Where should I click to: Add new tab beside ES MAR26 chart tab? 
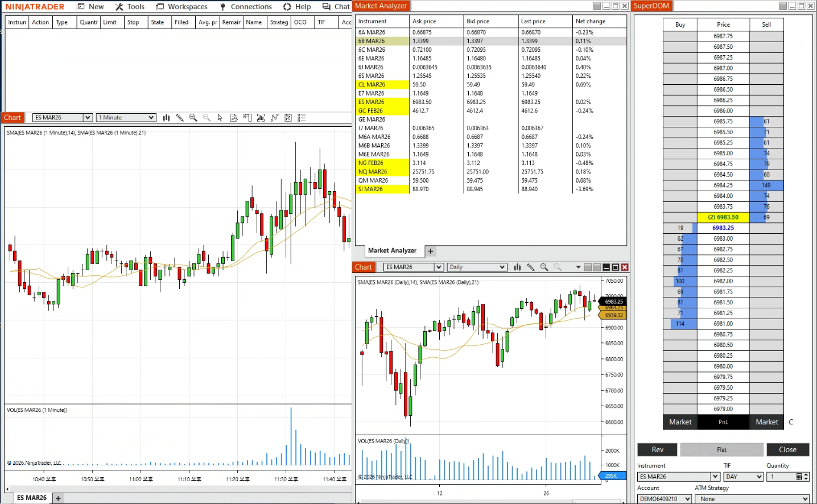point(57,498)
